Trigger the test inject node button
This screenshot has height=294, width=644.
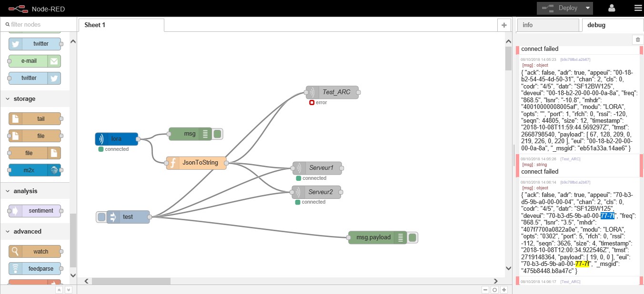[x=101, y=217]
